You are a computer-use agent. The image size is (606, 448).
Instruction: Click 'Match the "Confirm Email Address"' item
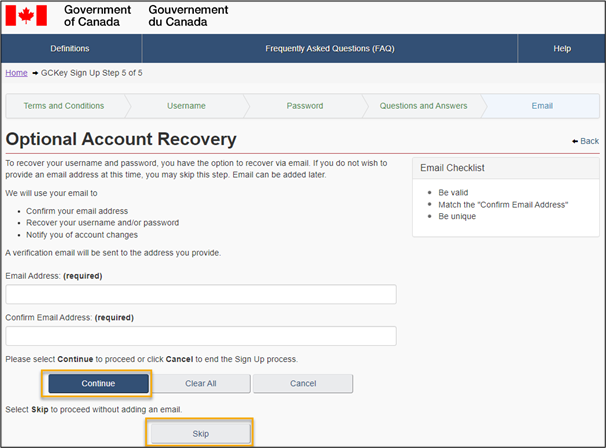click(503, 204)
